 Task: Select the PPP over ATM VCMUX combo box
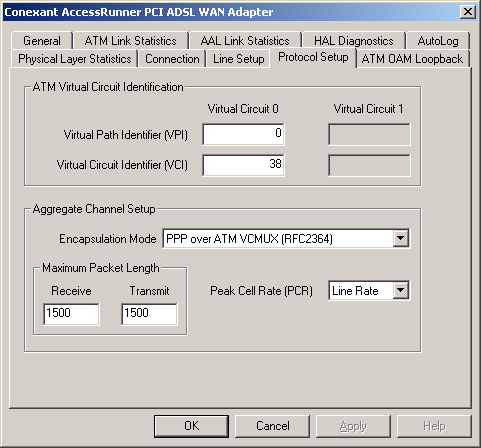pos(286,238)
